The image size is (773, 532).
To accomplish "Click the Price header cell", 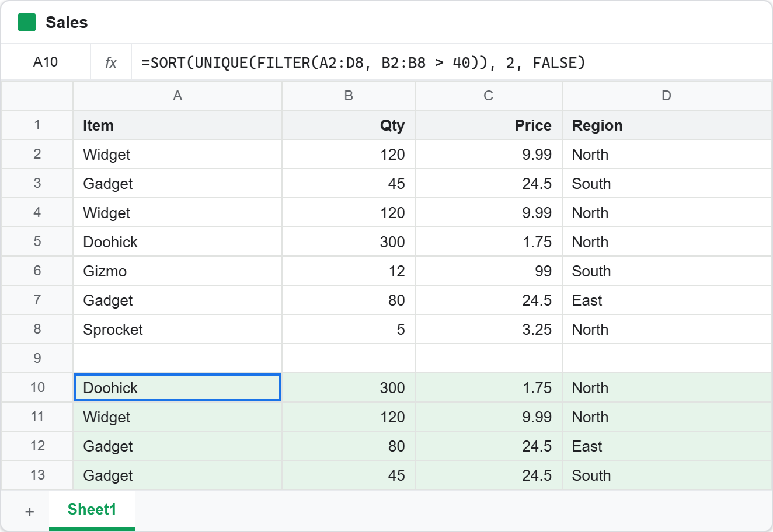I will pos(489,125).
